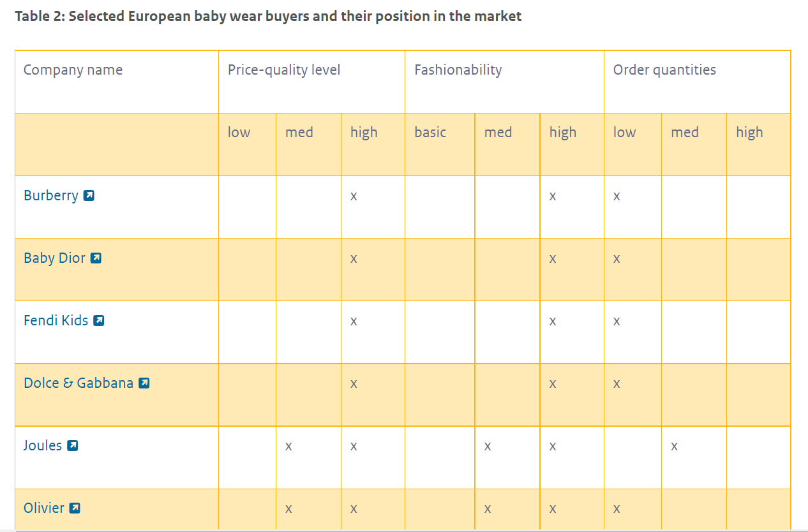
Task: Open the Burberry company link
Action: (x=51, y=196)
